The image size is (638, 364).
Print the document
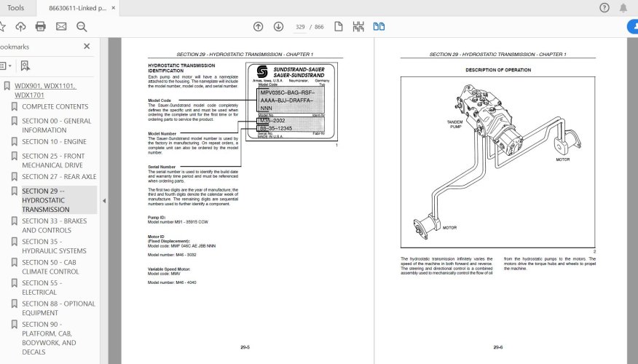(x=41, y=27)
